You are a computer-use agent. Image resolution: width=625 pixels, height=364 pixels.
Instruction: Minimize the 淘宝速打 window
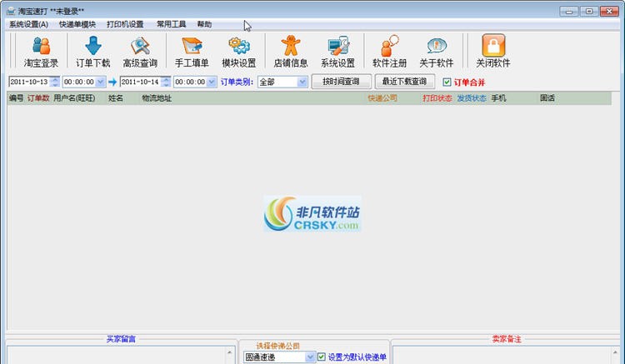(569, 11)
